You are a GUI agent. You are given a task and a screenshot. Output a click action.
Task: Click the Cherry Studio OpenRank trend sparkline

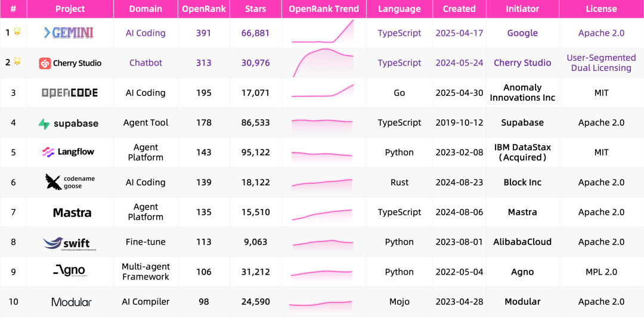323,63
